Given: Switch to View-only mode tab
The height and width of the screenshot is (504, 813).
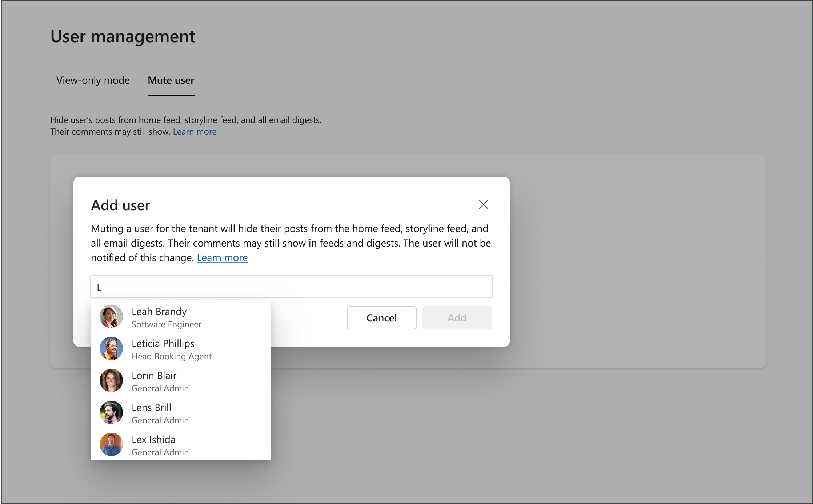Looking at the screenshot, I should click(x=92, y=80).
